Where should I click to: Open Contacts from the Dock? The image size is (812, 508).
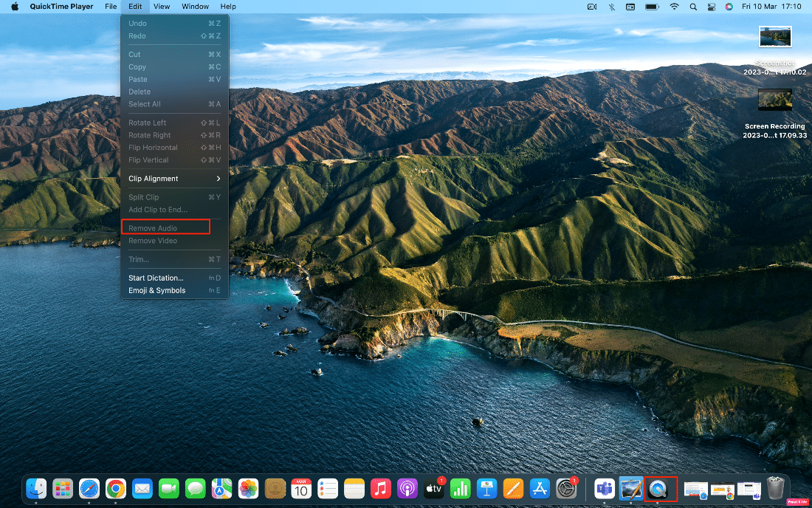(275, 488)
